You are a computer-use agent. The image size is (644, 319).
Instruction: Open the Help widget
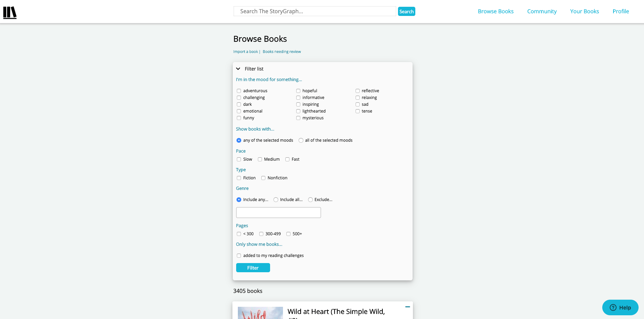click(x=620, y=307)
